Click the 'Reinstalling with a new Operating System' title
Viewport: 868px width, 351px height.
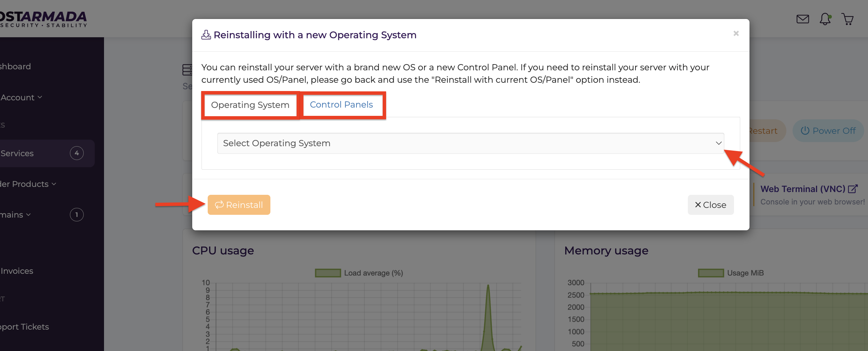[x=315, y=35]
